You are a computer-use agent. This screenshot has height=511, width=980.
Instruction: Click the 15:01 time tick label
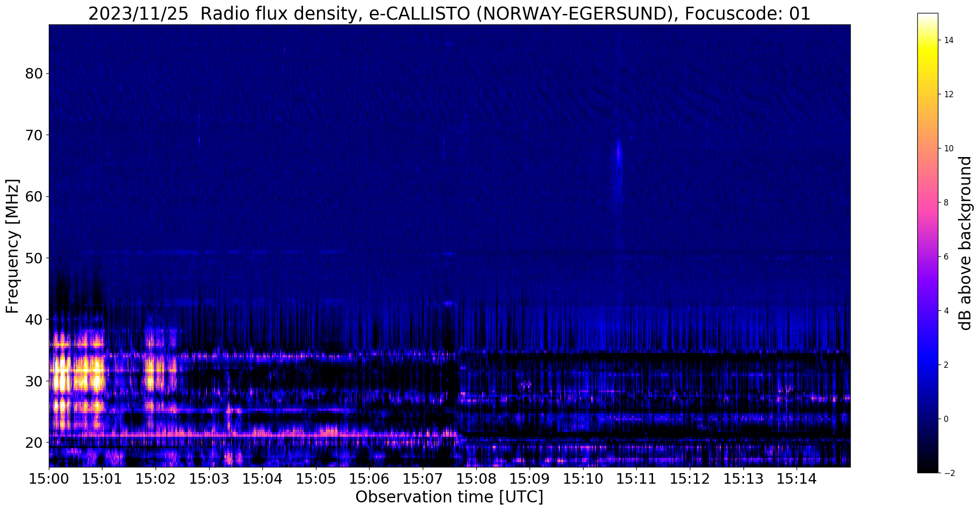click(102, 478)
